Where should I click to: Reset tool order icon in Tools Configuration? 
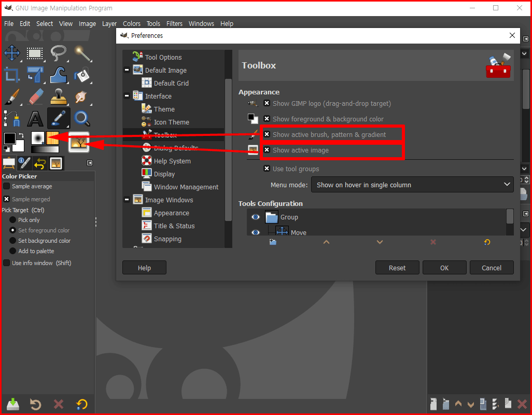(487, 242)
